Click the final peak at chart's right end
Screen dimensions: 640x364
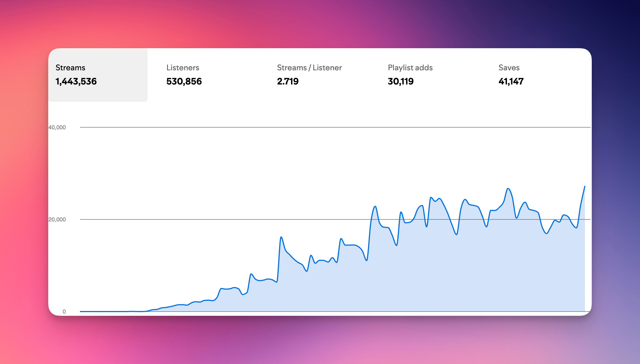point(584,187)
